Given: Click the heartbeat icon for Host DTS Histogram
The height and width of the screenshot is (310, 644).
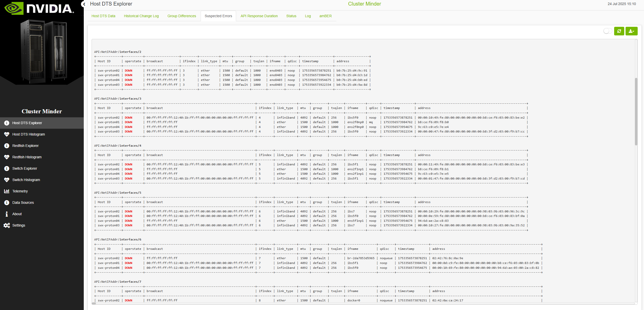Looking at the screenshot, I should (7, 135).
